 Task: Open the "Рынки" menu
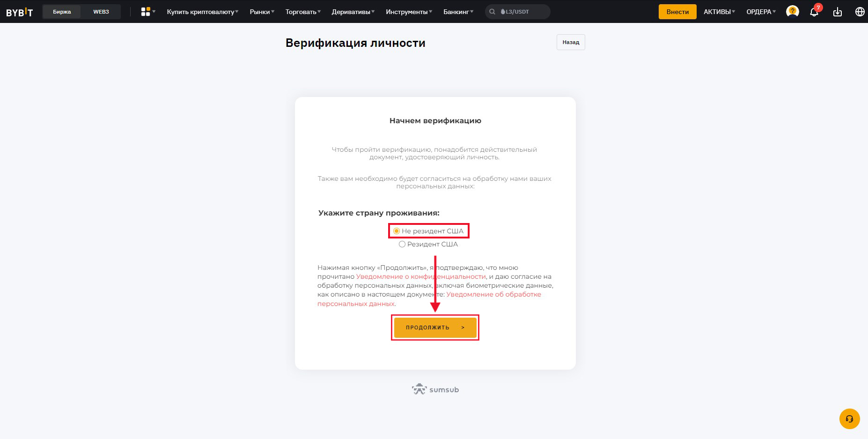[262, 12]
